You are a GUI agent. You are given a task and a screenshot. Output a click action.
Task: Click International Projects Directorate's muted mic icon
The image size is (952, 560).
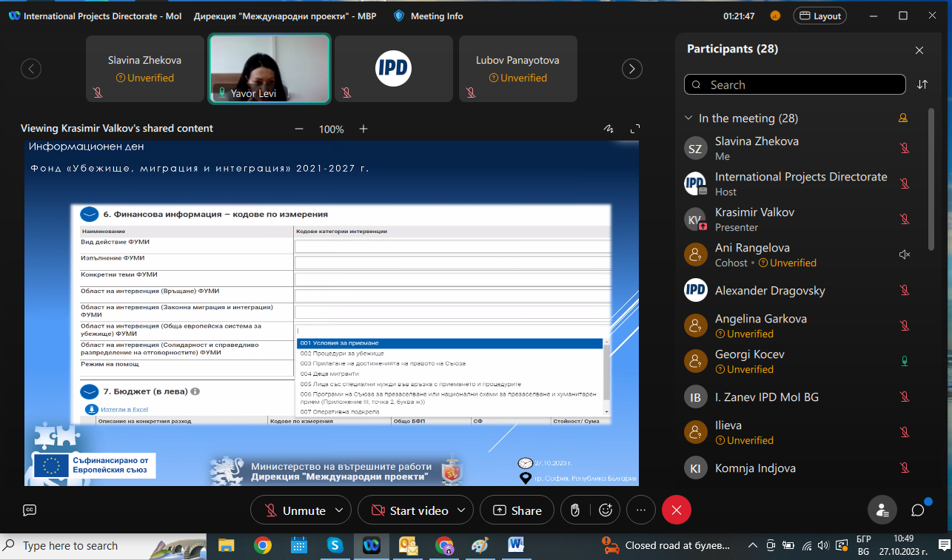(x=904, y=183)
